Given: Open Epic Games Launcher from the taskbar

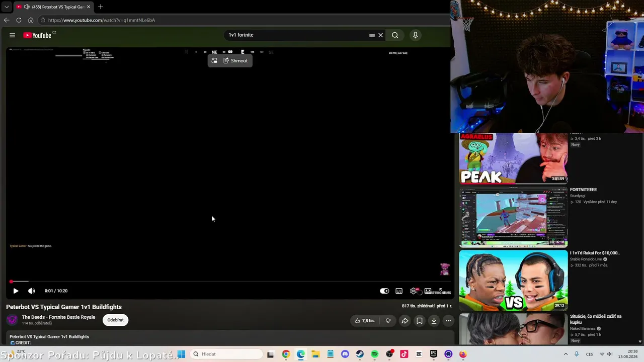Looking at the screenshot, I should (434, 354).
